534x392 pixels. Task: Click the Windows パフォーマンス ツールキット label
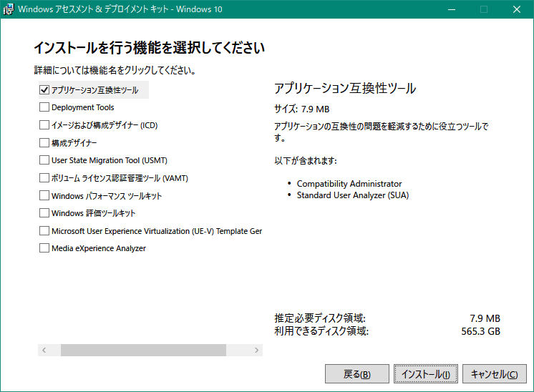107,196
